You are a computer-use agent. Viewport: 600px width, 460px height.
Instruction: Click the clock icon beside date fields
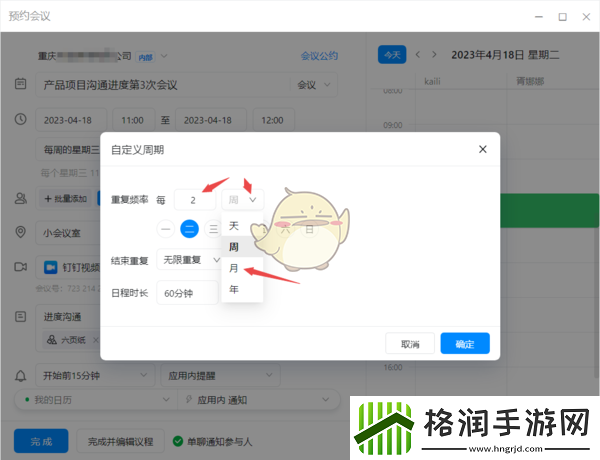pos(21,119)
